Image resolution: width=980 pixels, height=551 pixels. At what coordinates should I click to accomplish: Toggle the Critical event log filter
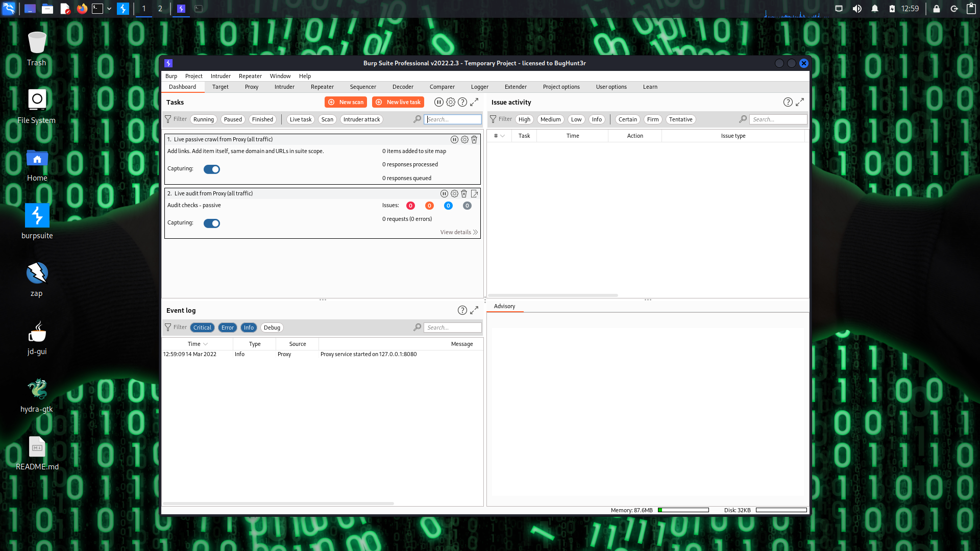coord(202,328)
